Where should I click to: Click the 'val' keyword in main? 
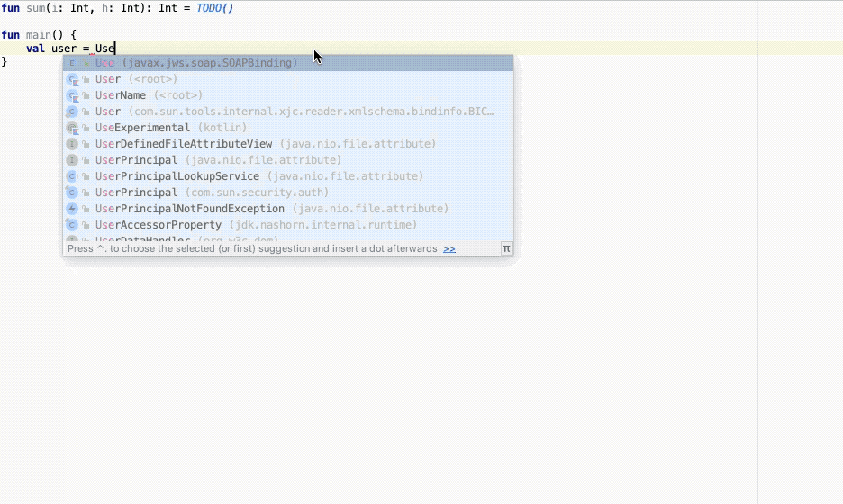[x=35, y=49]
